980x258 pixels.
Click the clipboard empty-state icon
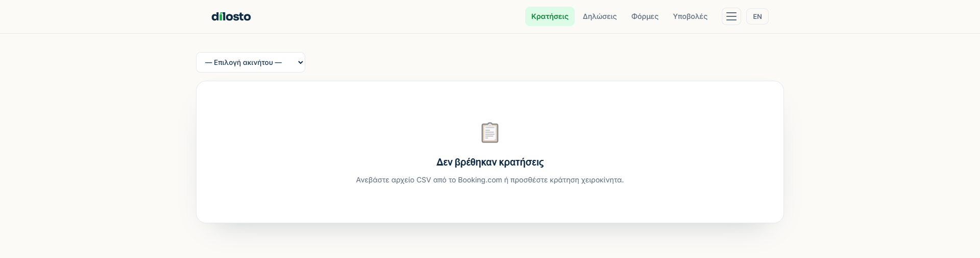pos(490,132)
